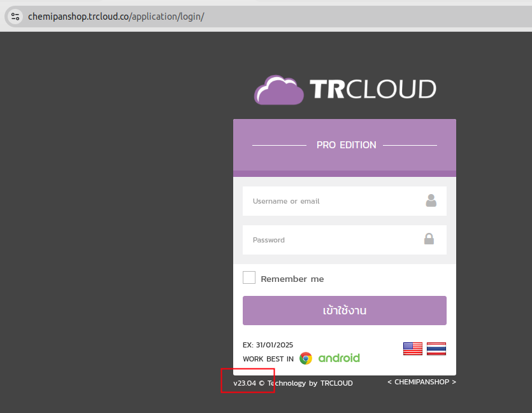Focus the Username or email field
532x413 pixels.
(345, 201)
